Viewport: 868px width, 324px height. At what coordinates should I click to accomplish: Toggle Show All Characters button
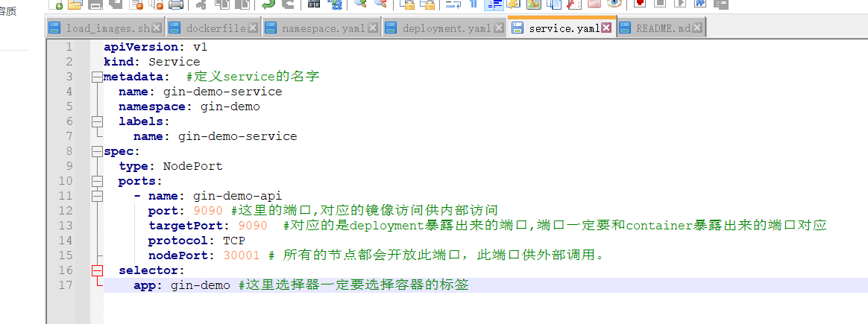tap(474, 4)
